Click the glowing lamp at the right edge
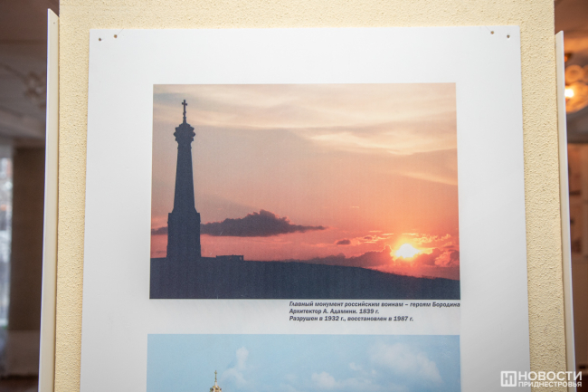Viewport: 588px width, 392px height. click(x=569, y=91)
